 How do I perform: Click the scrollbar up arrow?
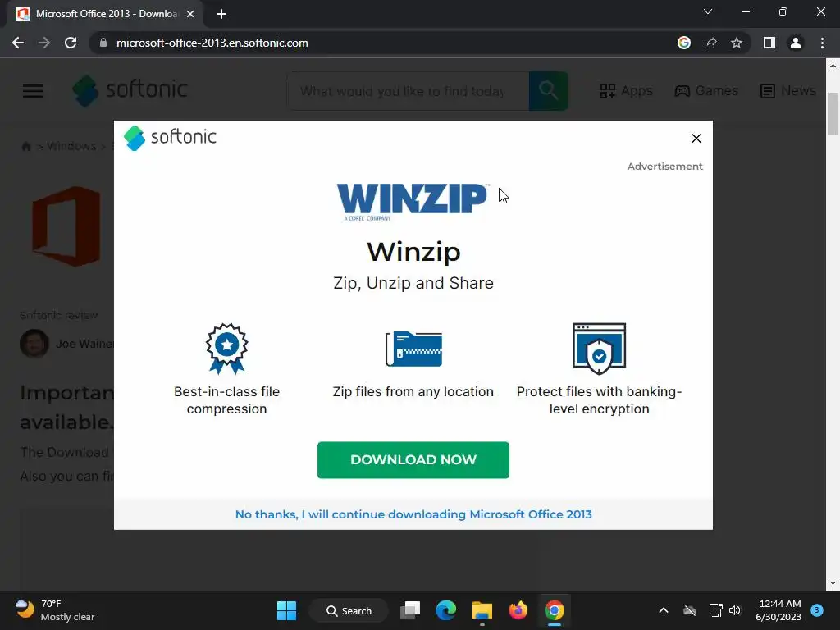(833, 66)
